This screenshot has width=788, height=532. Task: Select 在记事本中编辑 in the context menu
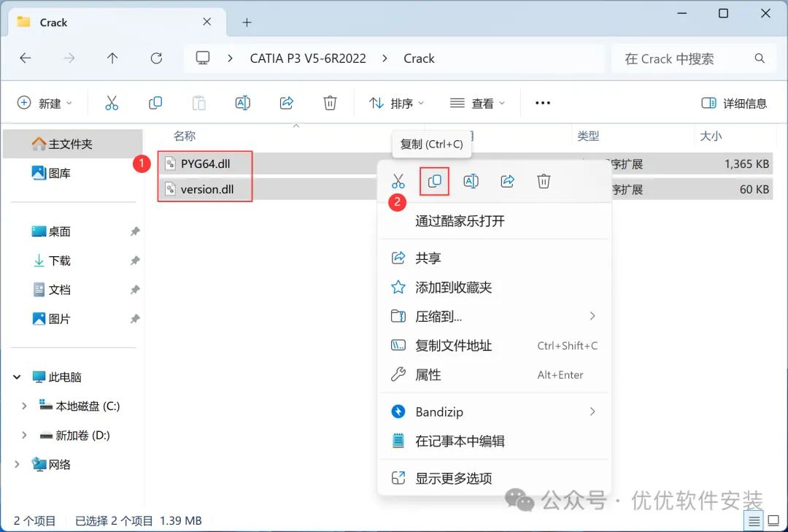(495, 441)
